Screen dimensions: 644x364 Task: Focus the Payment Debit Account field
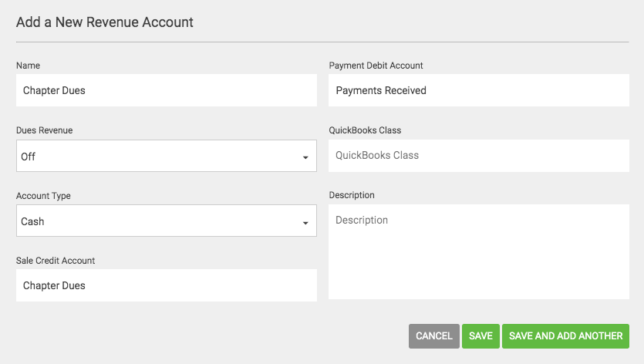click(x=478, y=90)
